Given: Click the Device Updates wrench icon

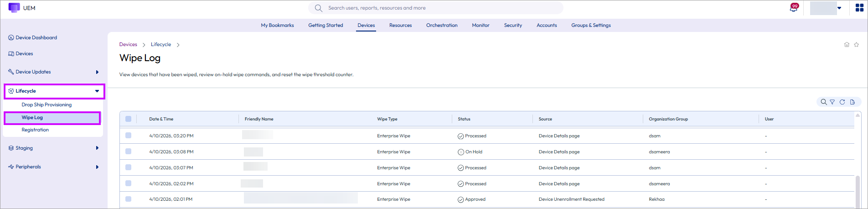Looking at the screenshot, I should (11, 72).
